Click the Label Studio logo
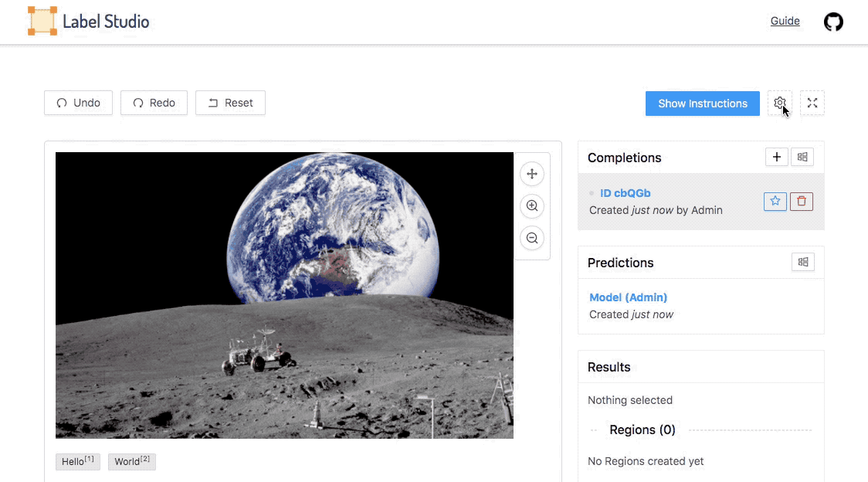Viewport: 868px width, 482px height. tap(88, 22)
